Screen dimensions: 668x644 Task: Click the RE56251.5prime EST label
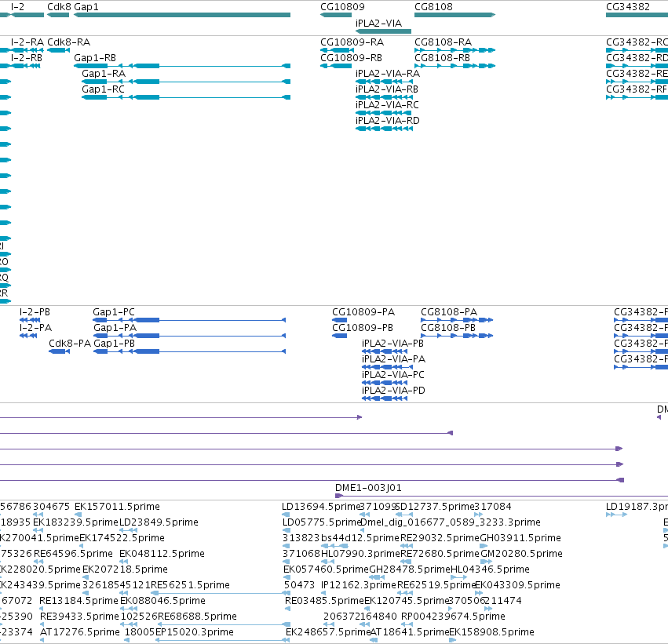[x=190, y=585]
